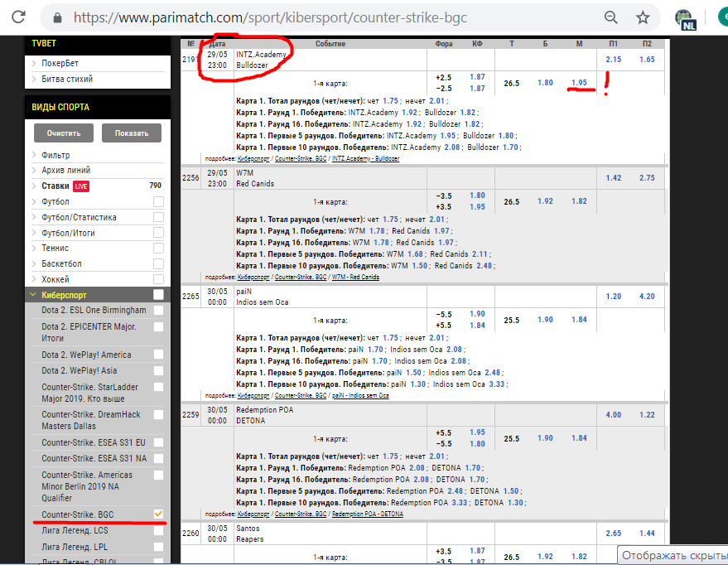Open the INTZ.Academy - Bulldozer details link
The width and height of the screenshot is (728, 565).
coord(365,159)
